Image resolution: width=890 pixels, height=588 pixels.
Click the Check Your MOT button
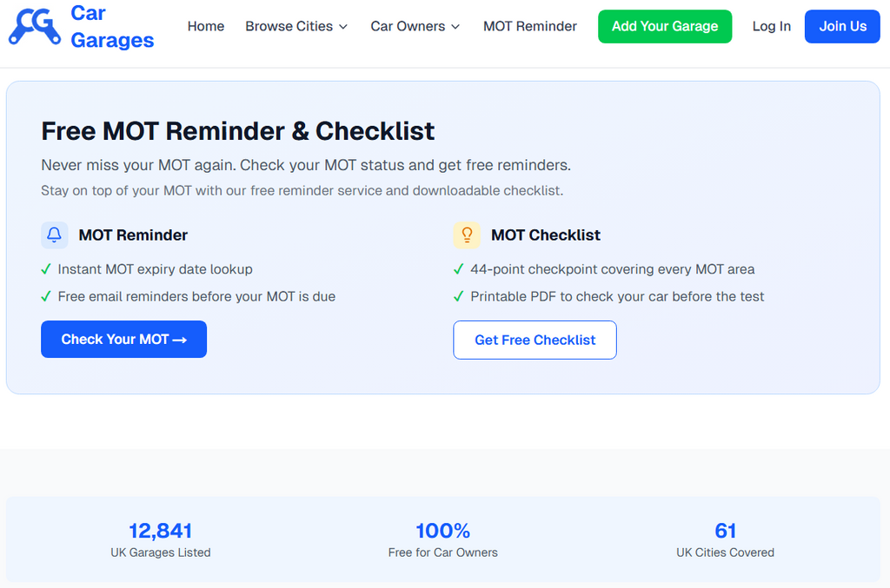tap(123, 340)
